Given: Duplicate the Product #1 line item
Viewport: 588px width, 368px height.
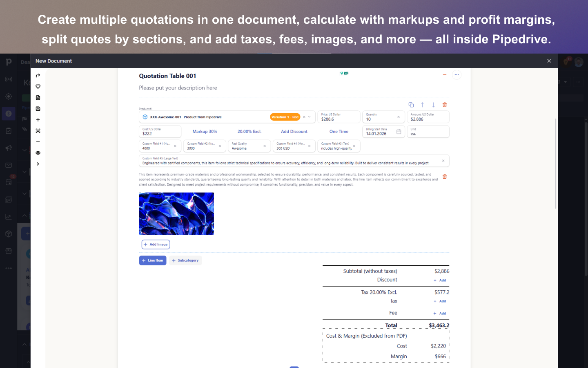Looking at the screenshot, I should pos(411,105).
